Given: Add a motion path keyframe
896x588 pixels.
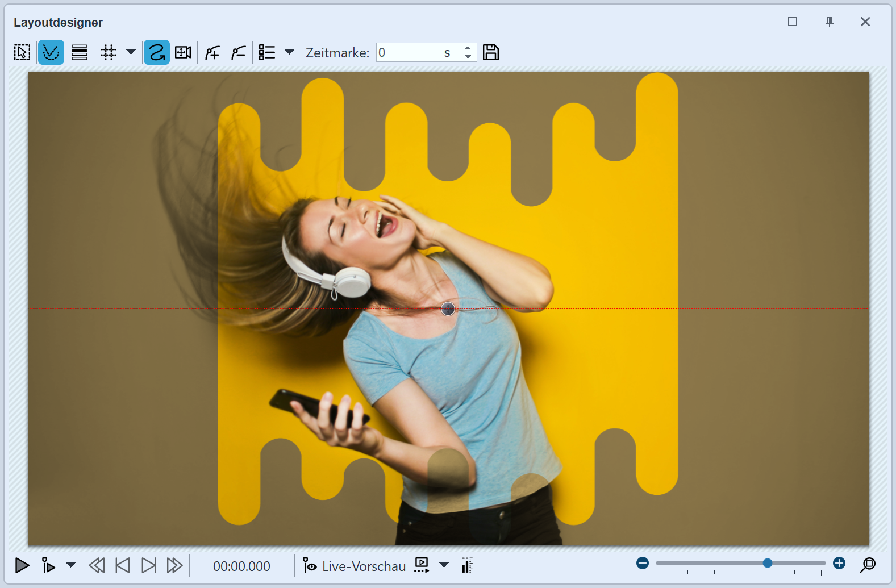Looking at the screenshot, I should (212, 53).
